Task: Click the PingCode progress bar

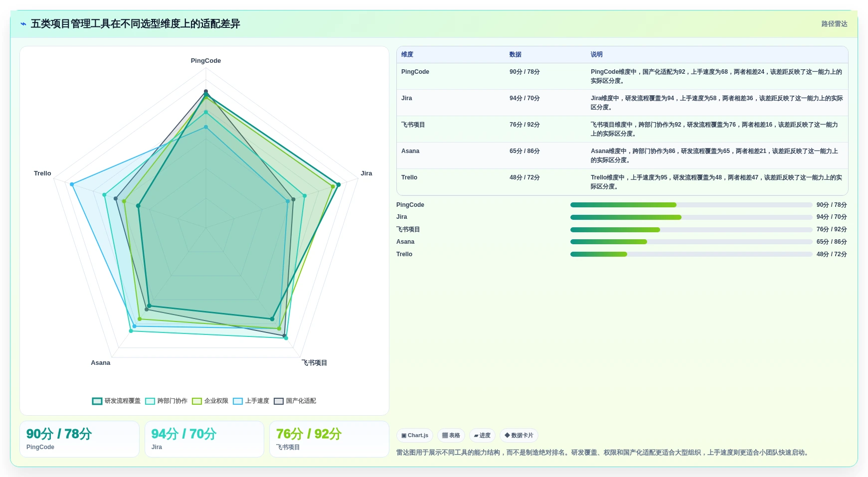Action: (692, 205)
